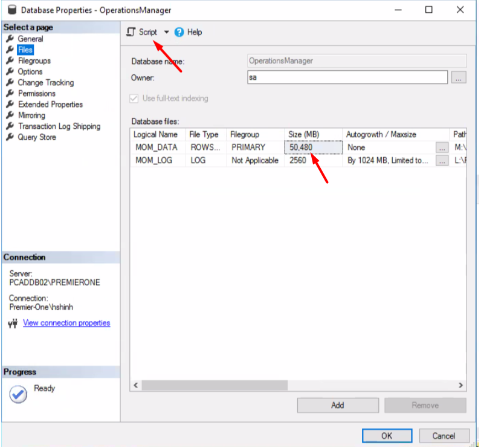Click the By 1024 MB autogrowth cell
Screen dimensions: 481x448
click(x=389, y=160)
